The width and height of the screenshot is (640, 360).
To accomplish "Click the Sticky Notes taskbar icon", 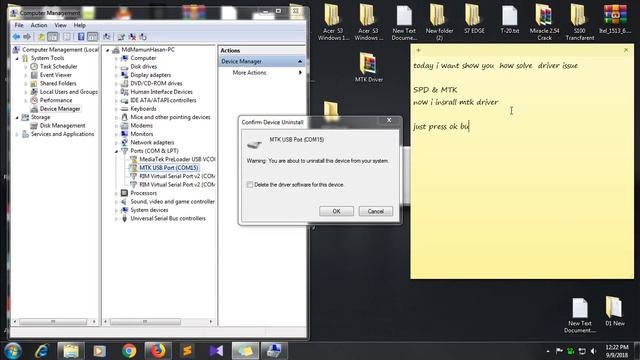I will click(245, 351).
